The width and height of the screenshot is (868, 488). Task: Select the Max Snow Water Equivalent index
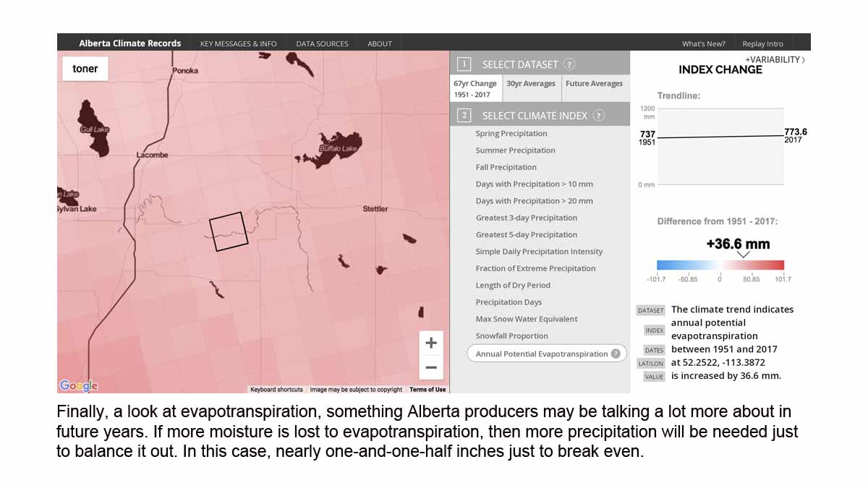coord(526,319)
